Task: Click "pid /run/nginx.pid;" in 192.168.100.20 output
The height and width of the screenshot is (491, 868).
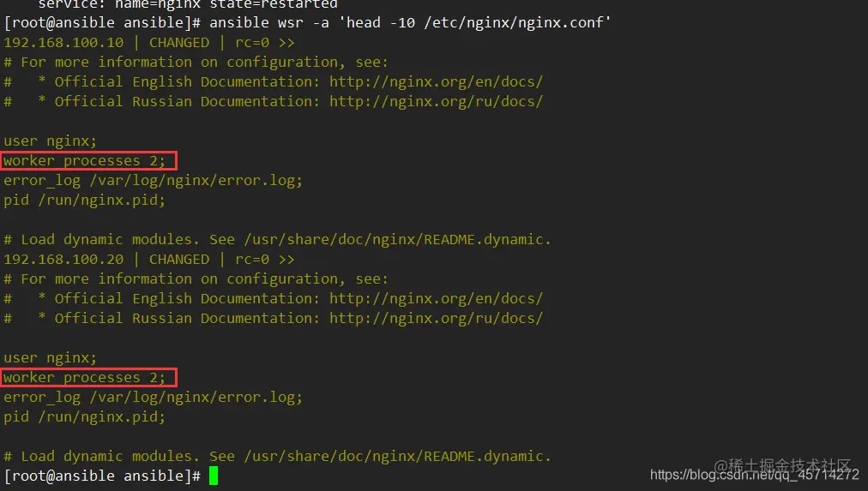Action: click(x=85, y=417)
